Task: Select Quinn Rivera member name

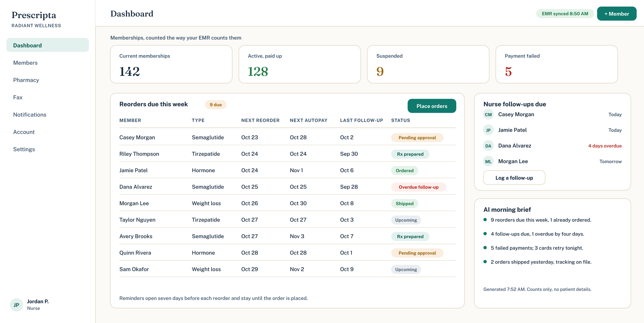Action: [x=135, y=253]
